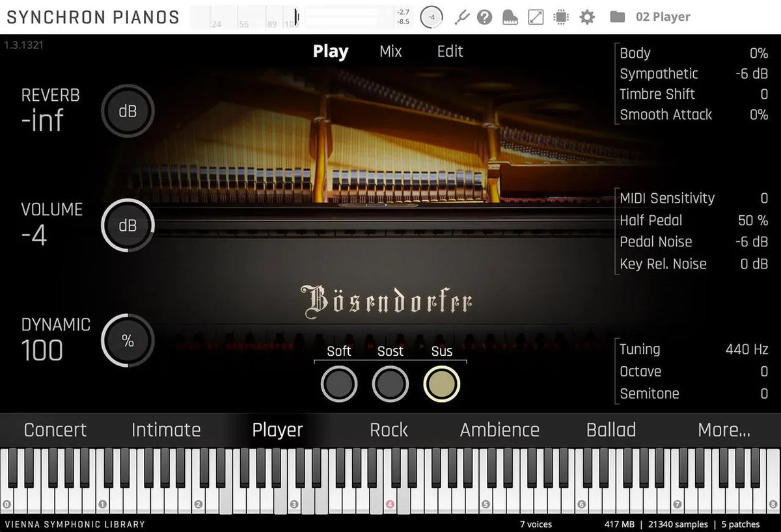Switch to the Edit tab
The image size is (781, 532).
[449, 51]
